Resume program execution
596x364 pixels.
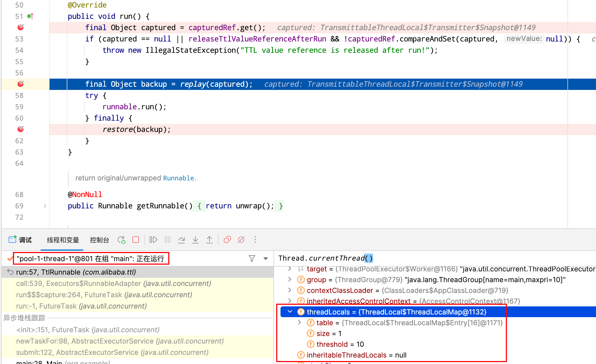(x=153, y=240)
